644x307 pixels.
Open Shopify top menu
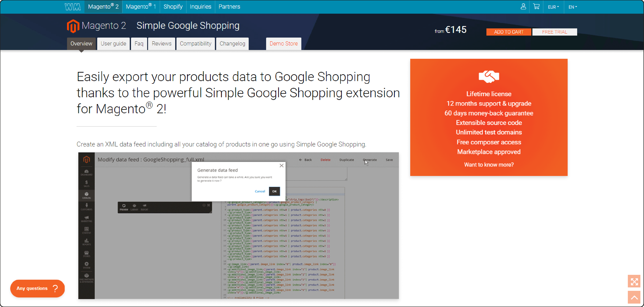coord(173,6)
